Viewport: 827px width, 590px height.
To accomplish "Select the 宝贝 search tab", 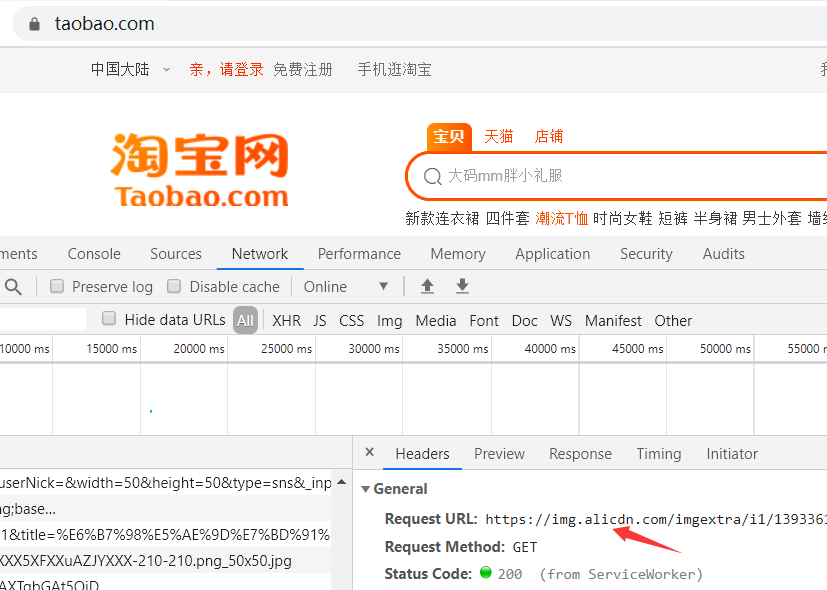I will pyautogui.click(x=449, y=137).
